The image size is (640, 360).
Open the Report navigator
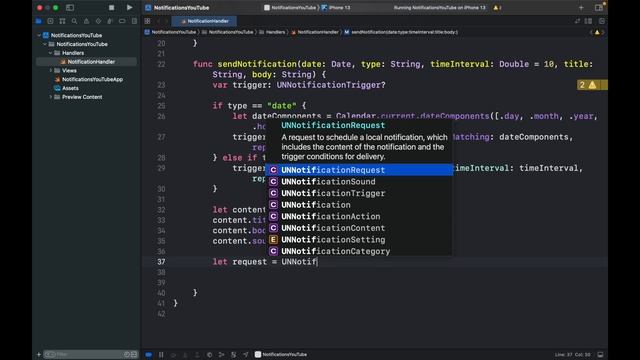click(134, 21)
